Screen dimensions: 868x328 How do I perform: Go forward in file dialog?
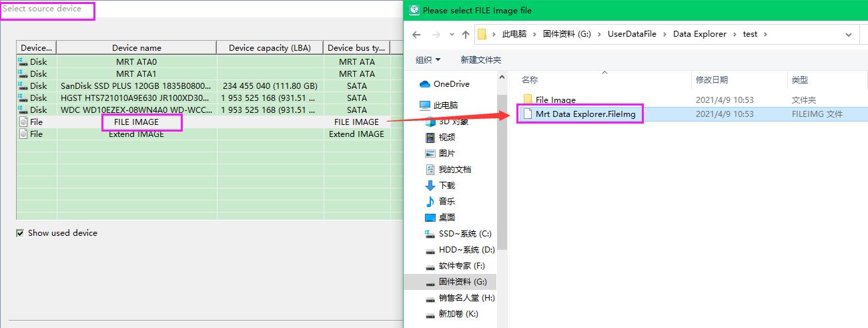(435, 34)
